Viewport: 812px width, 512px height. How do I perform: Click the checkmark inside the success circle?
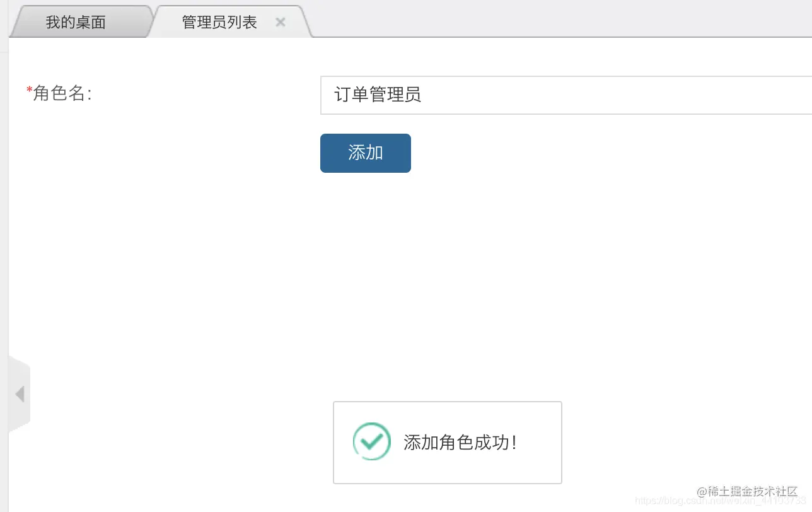click(371, 441)
